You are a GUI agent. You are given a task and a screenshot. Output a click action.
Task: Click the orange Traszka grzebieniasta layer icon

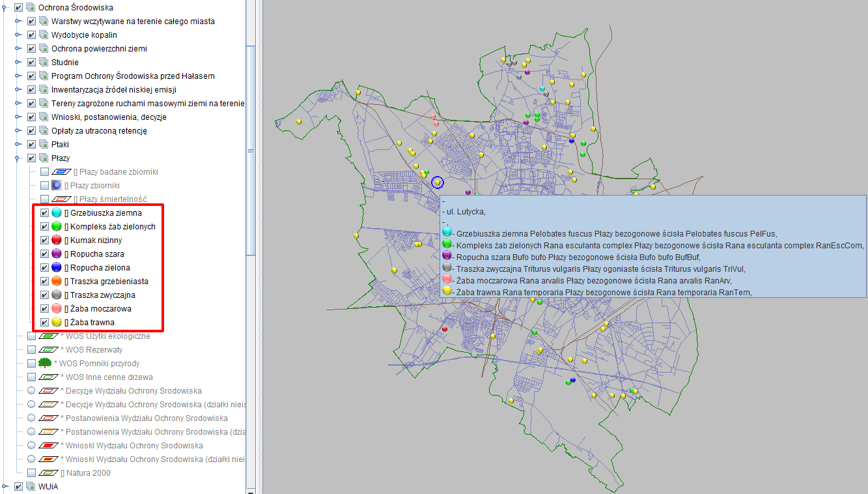point(56,281)
